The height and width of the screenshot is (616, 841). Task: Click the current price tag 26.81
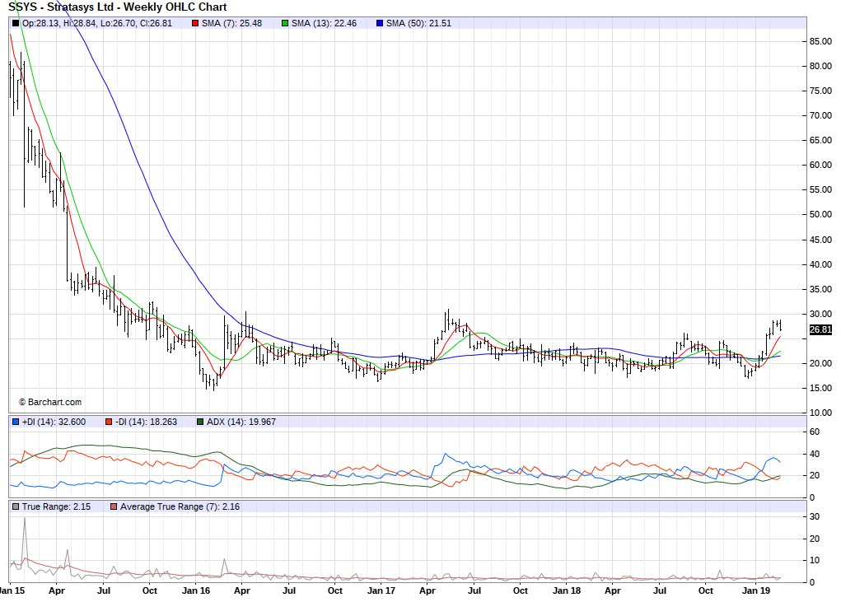point(820,329)
